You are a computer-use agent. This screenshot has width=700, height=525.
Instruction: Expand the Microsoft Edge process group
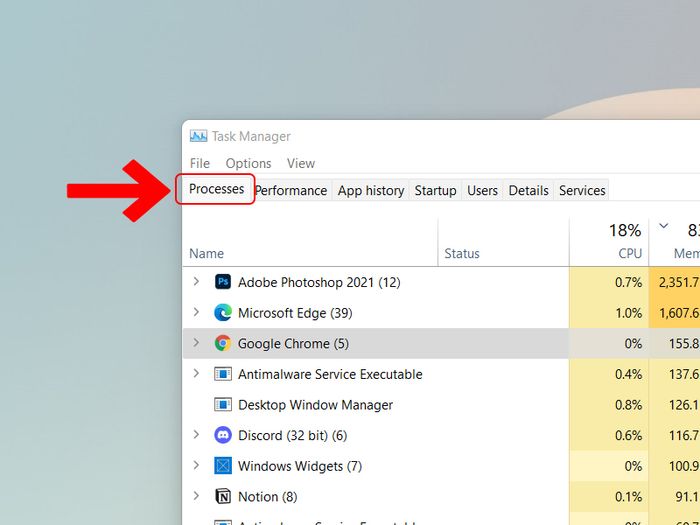196,312
